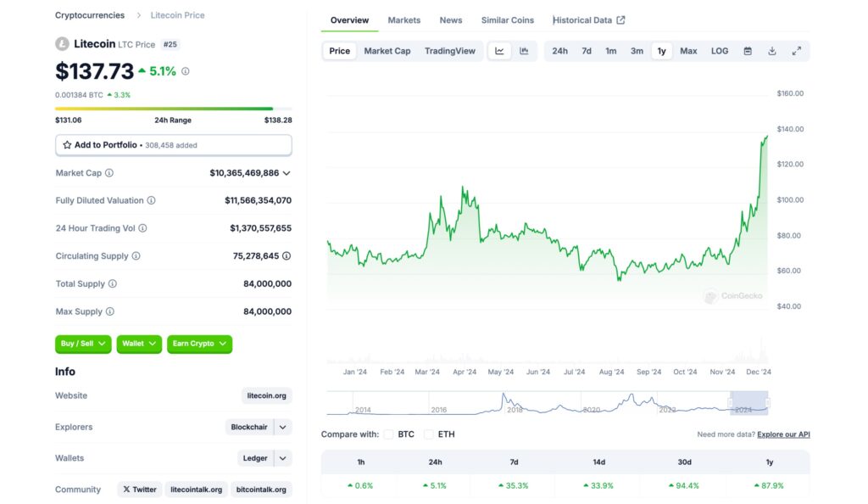Open the price change info icon
Viewport: 868px width, 504px height.
[x=186, y=71]
